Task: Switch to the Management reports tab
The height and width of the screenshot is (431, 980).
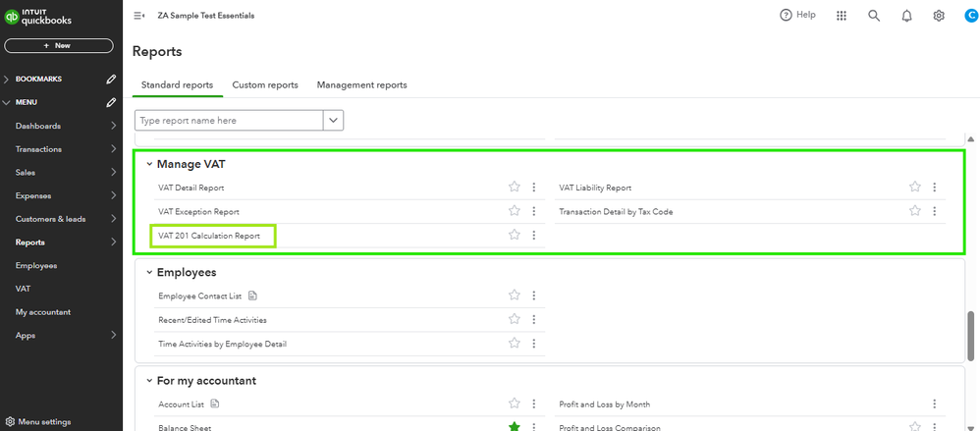Action: click(361, 85)
